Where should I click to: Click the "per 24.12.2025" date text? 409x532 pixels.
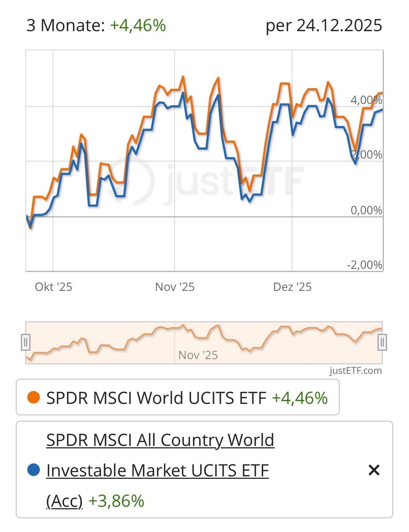323,26
